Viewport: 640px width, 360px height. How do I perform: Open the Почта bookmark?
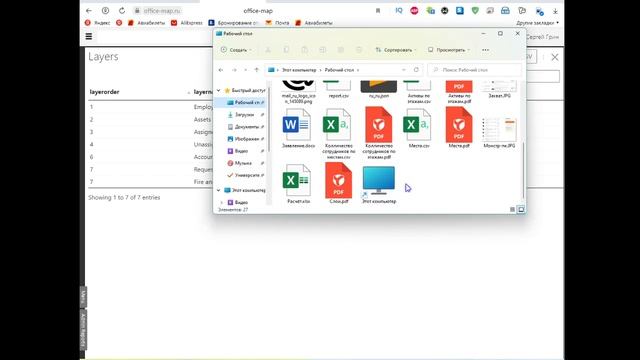point(277,23)
